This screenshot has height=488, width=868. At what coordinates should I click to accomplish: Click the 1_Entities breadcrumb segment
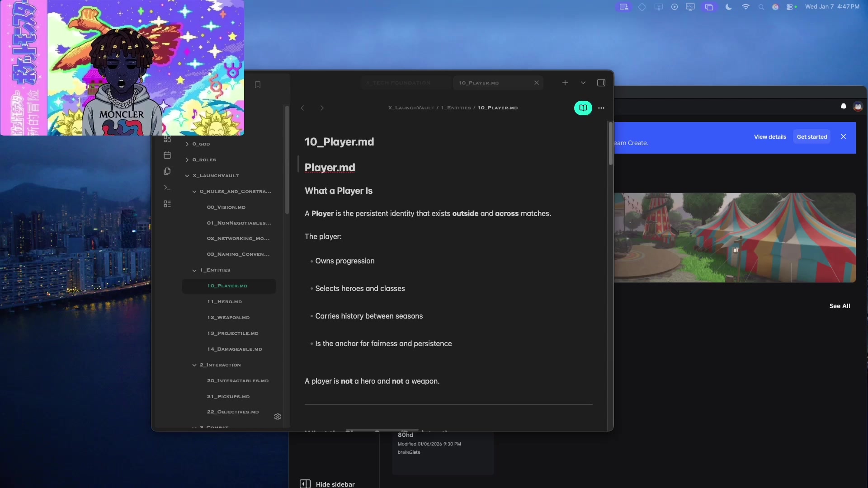point(456,108)
